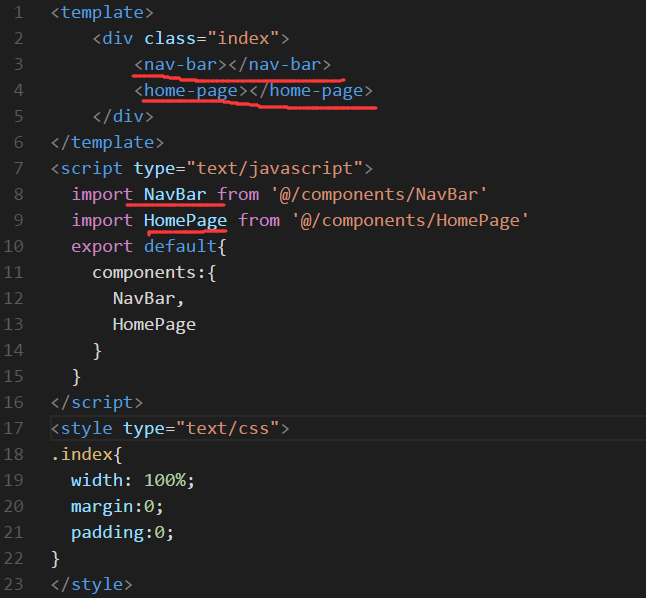Click the <div opening tag name on line 2

pyautogui.click(x=113, y=38)
